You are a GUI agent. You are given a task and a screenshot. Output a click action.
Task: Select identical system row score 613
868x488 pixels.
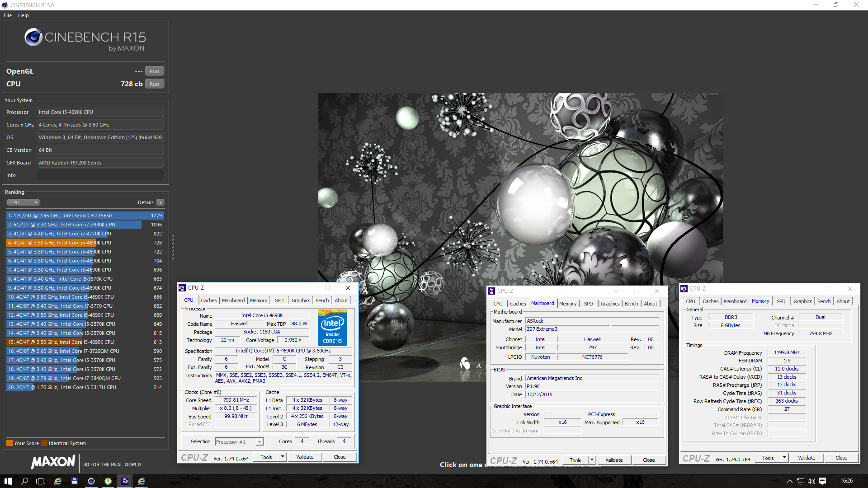click(x=85, y=342)
